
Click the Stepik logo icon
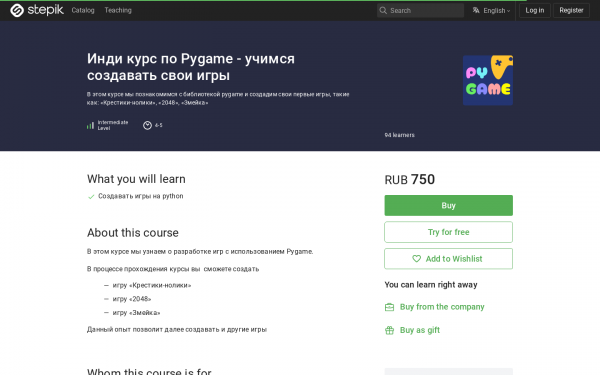17,10
